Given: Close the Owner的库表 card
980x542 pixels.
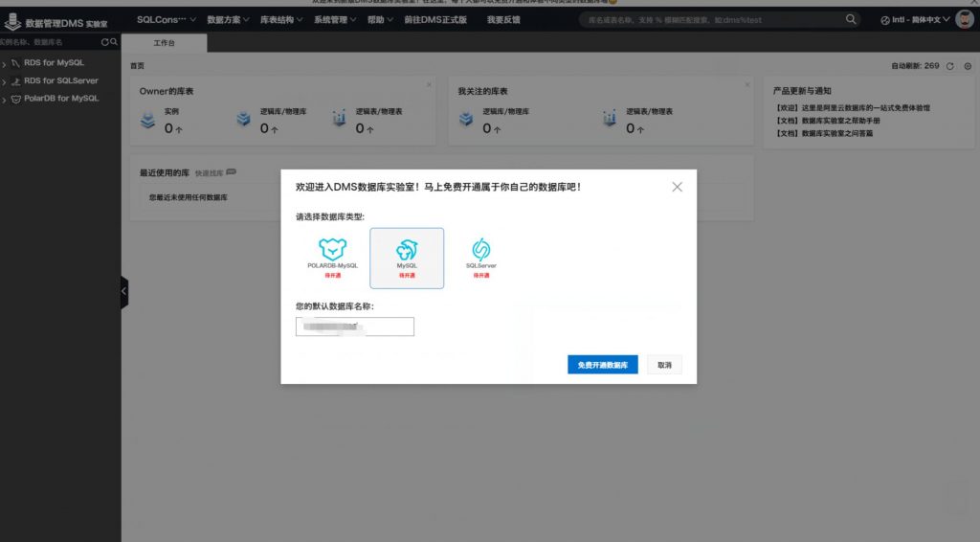Looking at the screenshot, I should [x=429, y=84].
